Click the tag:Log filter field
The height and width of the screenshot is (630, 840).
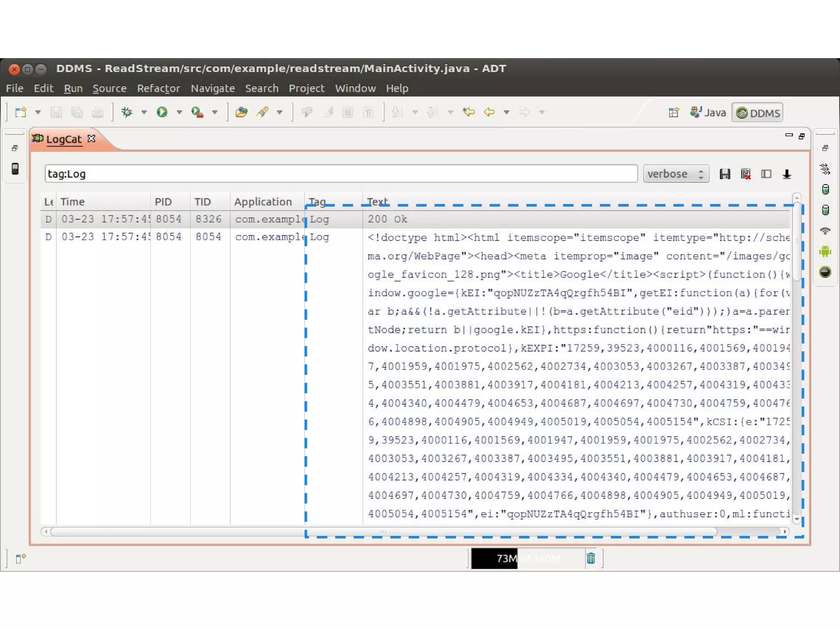340,174
